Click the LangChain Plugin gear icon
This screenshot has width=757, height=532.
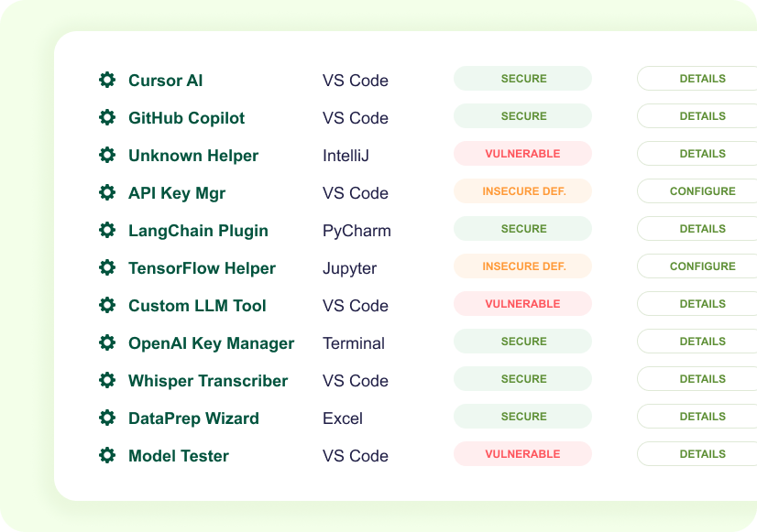coord(107,230)
